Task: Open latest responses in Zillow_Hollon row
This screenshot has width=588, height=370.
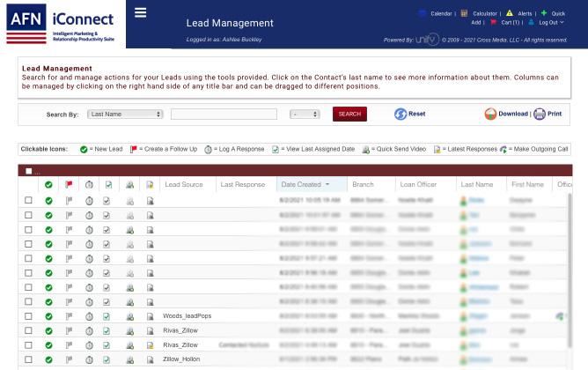Action: coord(150,359)
